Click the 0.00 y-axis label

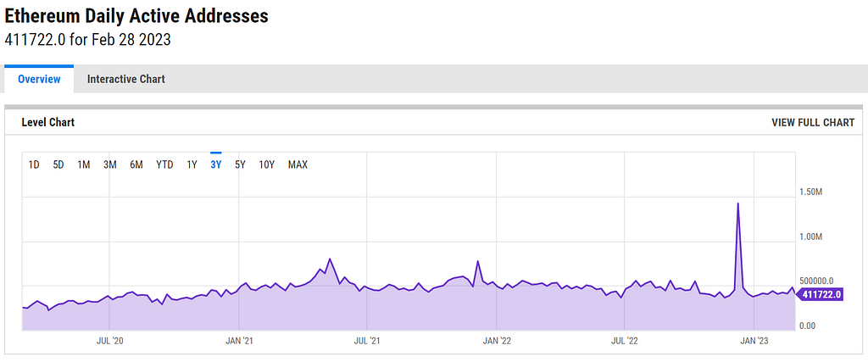coord(807,326)
